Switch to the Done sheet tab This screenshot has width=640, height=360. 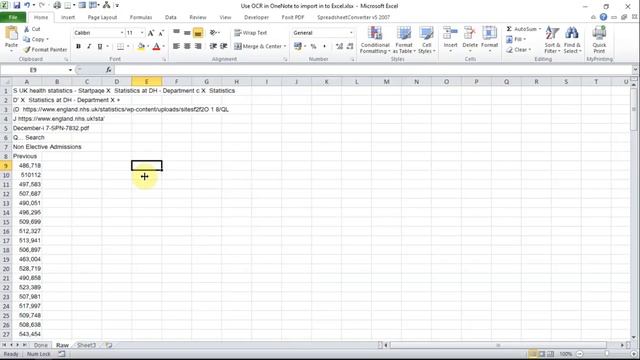pyautogui.click(x=41, y=345)
